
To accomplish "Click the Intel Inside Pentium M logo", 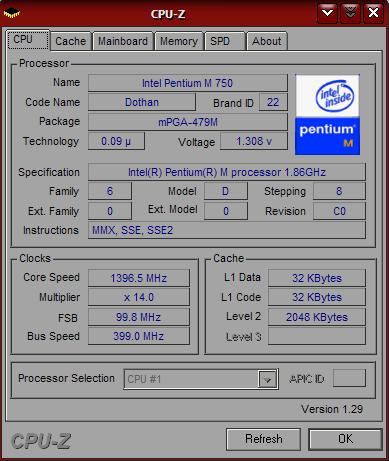I will pyautogui.click(x=327, y=115).
